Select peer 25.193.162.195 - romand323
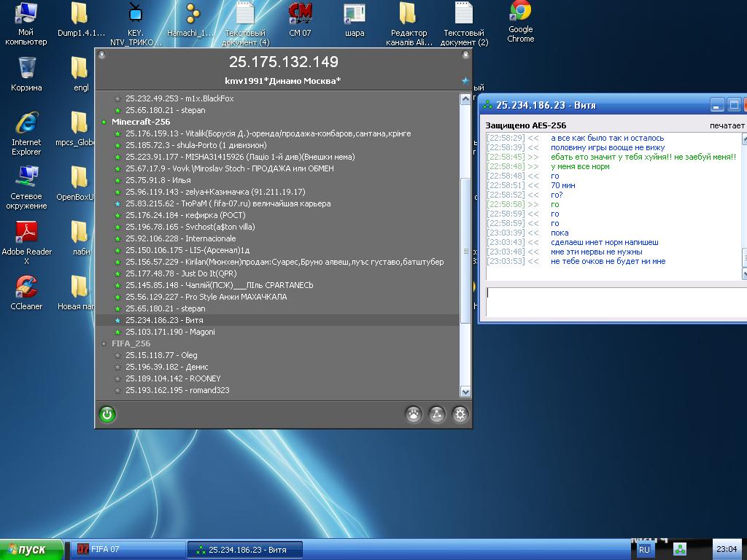Screen dimensions: 747x560 coord(177,390)
